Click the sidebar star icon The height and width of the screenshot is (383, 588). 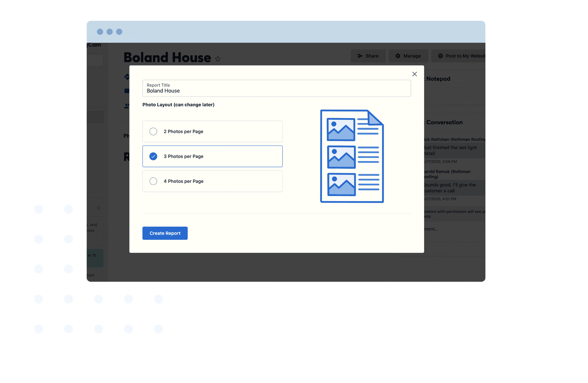coord(98,208)
